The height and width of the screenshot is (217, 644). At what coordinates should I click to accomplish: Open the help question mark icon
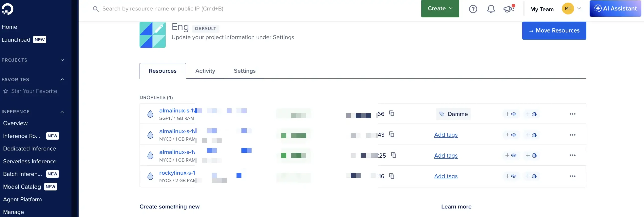(473, 9)
